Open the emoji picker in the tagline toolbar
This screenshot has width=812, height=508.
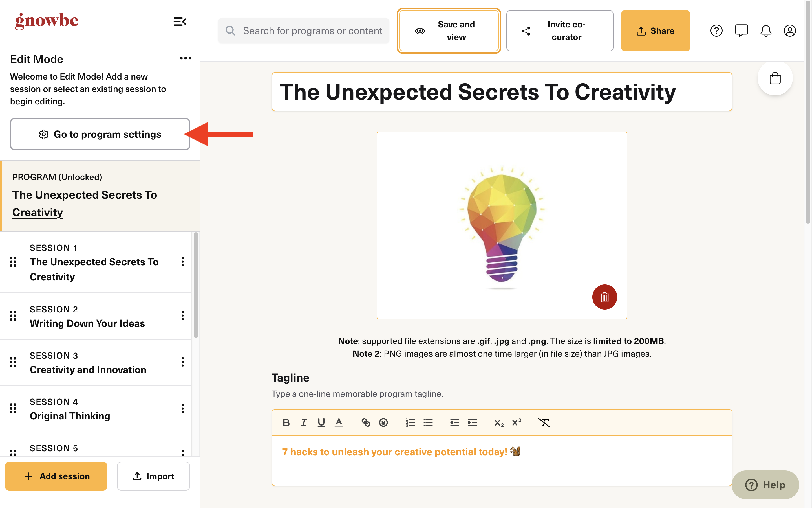(x=383, y=422)
